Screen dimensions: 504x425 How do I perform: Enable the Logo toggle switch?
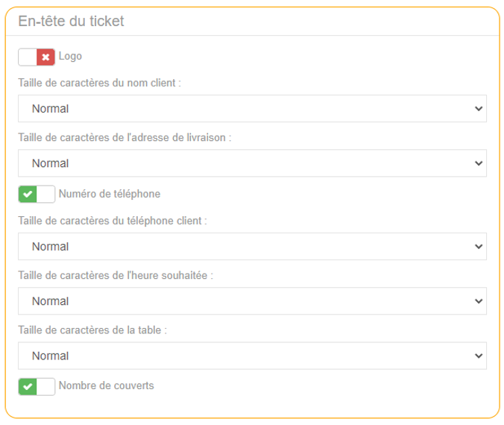[37, 57]
